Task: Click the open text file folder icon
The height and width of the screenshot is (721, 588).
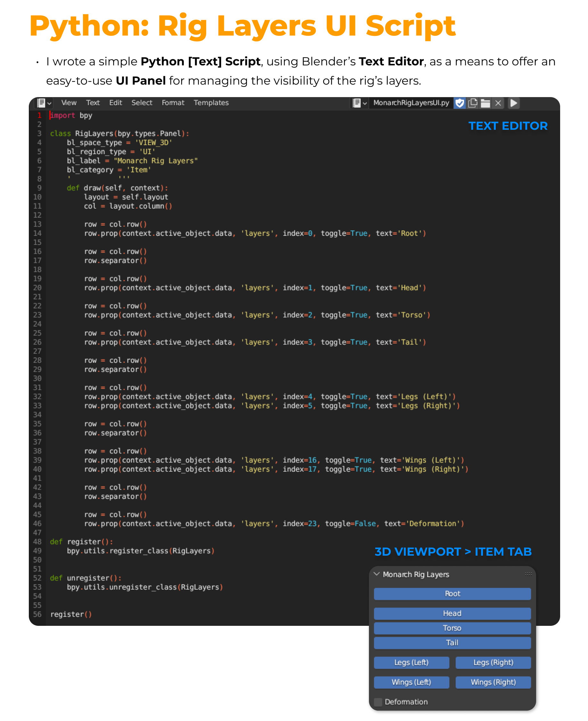Action: click(485, 103)
